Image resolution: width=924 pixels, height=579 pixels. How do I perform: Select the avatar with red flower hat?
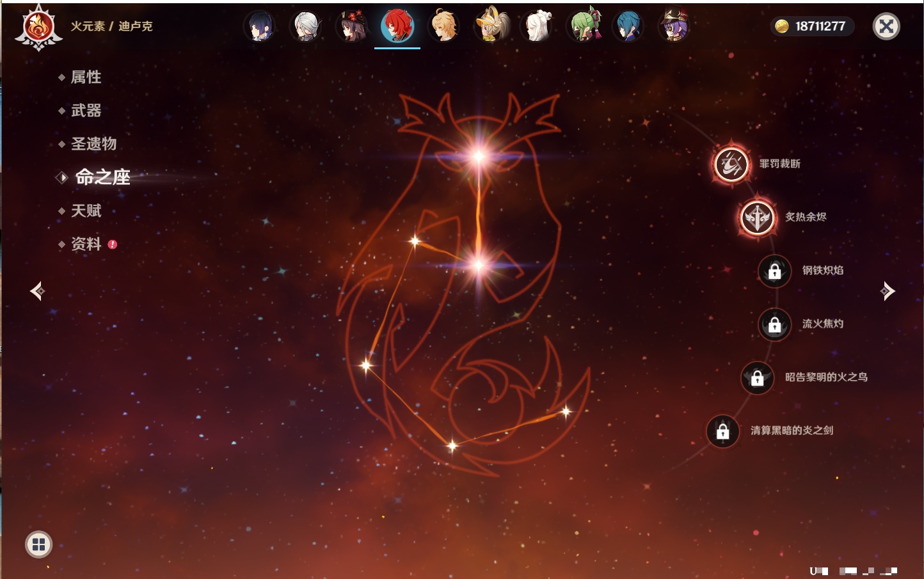tap(352, 26)
